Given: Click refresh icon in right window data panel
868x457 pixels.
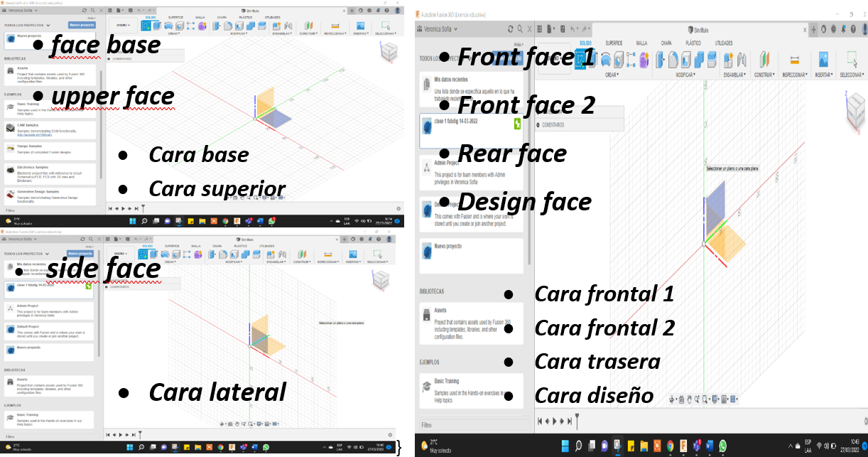Looking at the screenshot, I should click(510, 29).
